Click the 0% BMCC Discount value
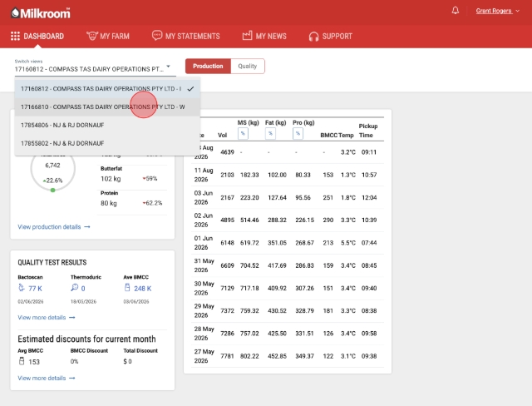 [74, 362]
